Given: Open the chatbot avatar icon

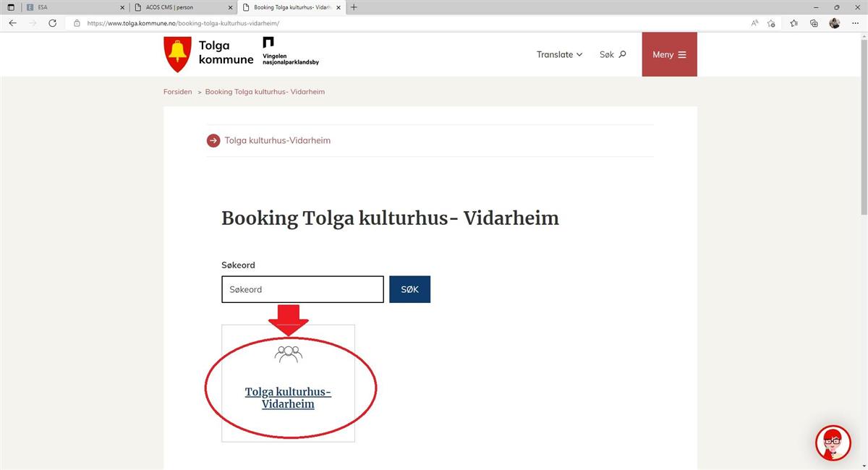Looking at the screenshot, I should (x=833, y=443).
